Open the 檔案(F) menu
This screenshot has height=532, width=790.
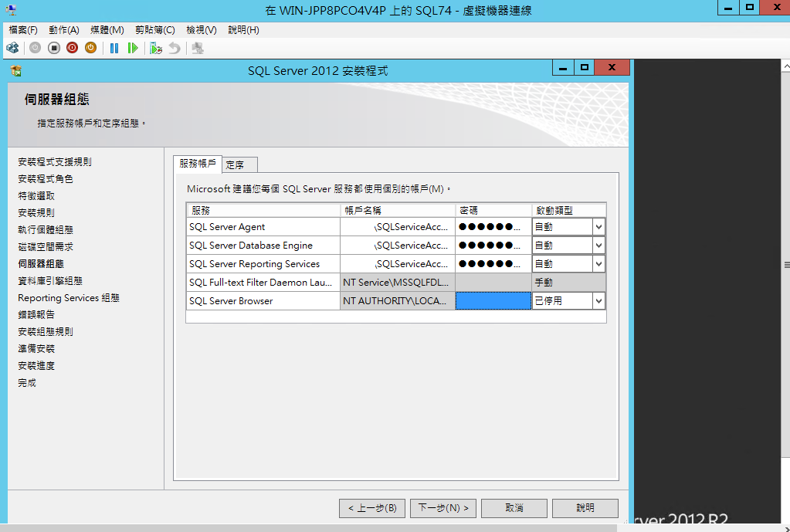[x=22, y=30]
